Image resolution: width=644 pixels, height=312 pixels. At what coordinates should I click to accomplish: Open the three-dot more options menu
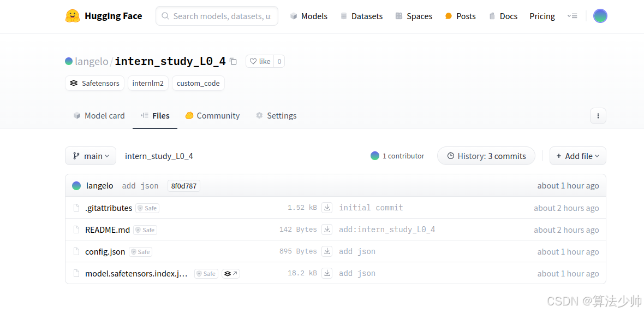598,116
